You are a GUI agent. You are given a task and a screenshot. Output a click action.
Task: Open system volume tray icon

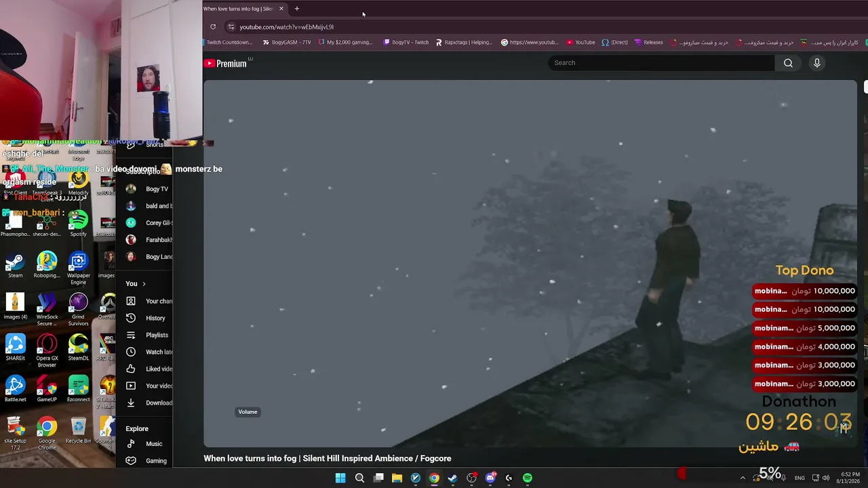pos(826,478)
